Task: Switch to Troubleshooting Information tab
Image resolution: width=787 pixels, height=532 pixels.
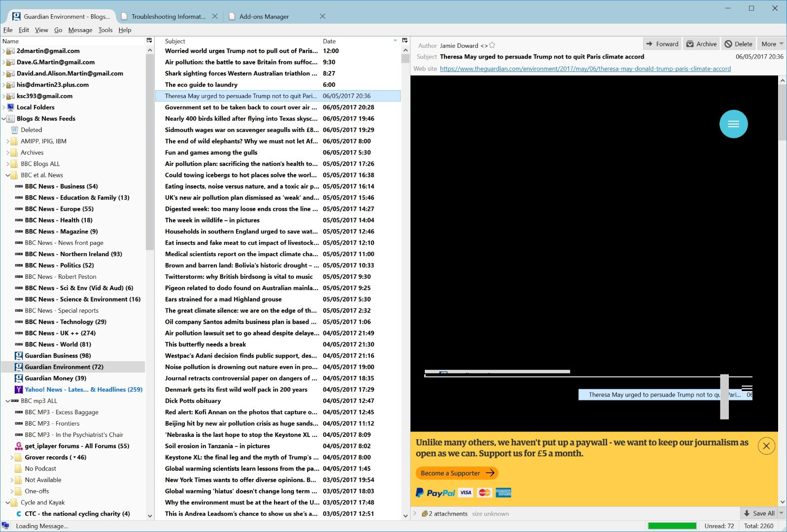Action: coord(169,16)
